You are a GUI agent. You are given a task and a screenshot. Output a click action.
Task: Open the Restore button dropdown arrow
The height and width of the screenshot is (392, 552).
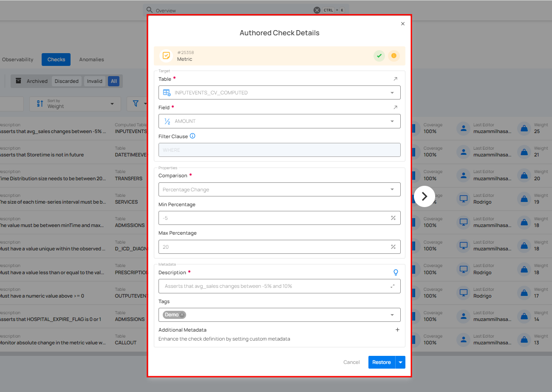[x=400, y=362]
